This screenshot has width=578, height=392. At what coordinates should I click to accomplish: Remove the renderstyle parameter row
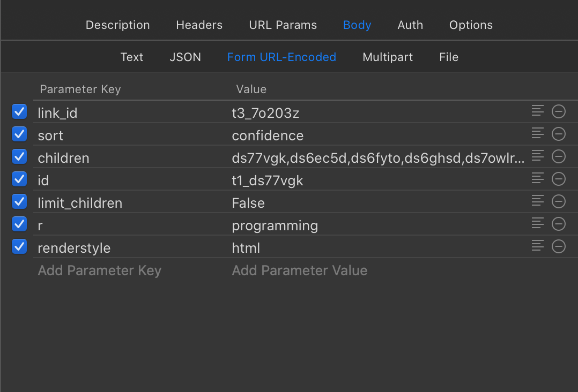[x=559, y=246]
